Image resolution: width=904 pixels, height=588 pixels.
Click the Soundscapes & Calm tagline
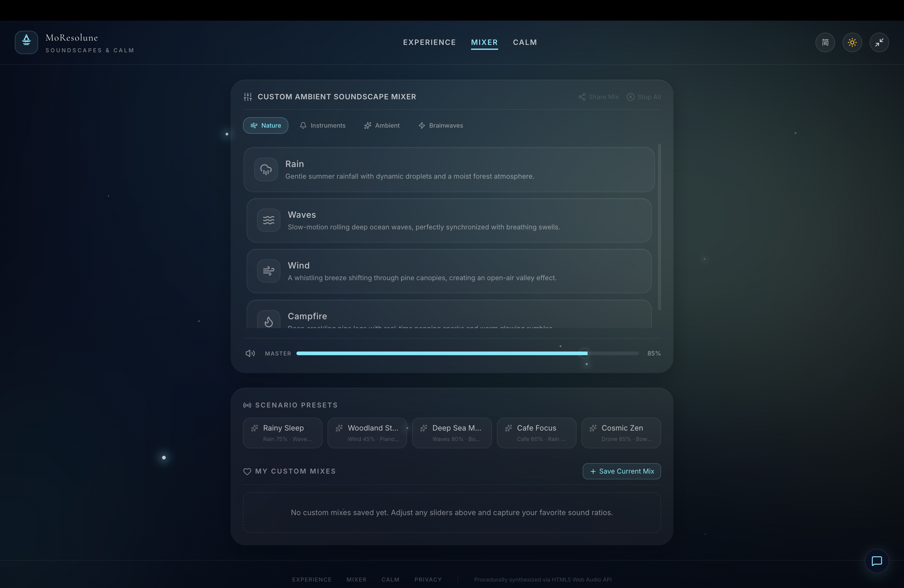pyautogui.click(x=90, y=50)
